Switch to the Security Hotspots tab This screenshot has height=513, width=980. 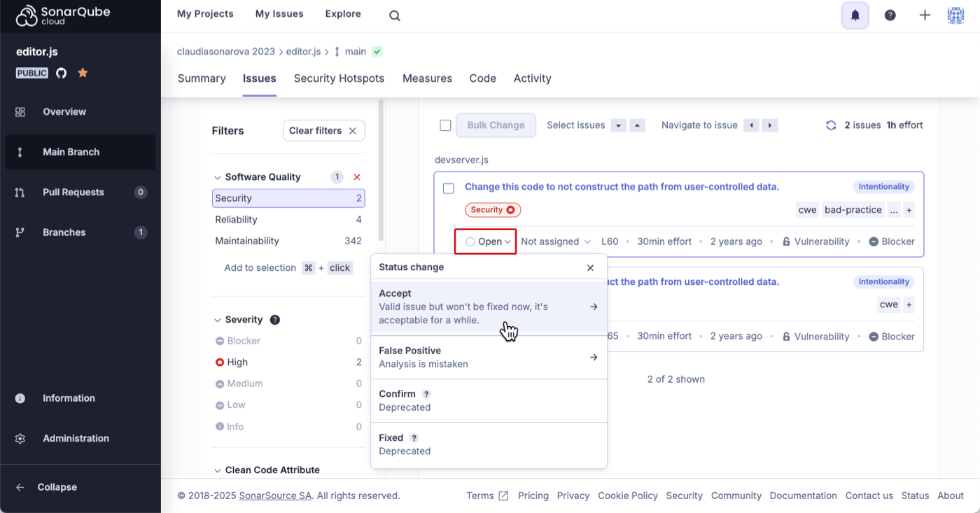point(339,78)
